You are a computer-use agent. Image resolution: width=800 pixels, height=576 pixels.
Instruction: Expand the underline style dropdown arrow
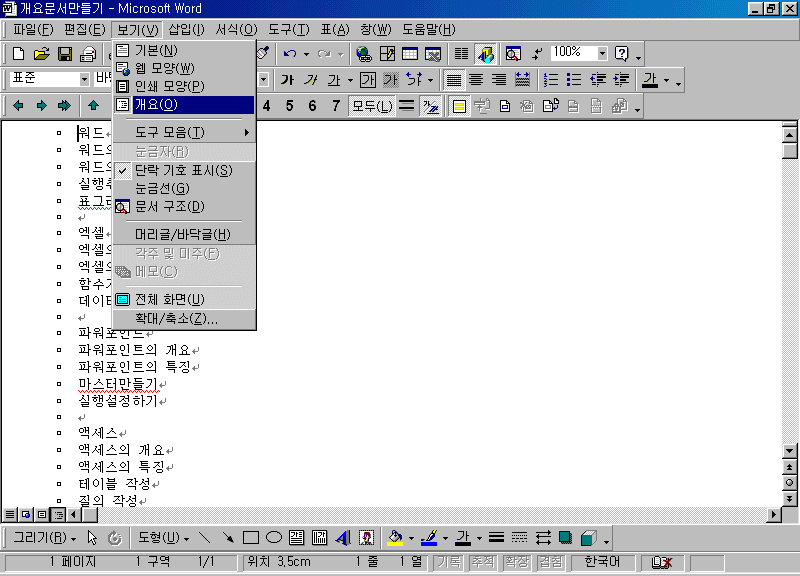coord(350,80)
